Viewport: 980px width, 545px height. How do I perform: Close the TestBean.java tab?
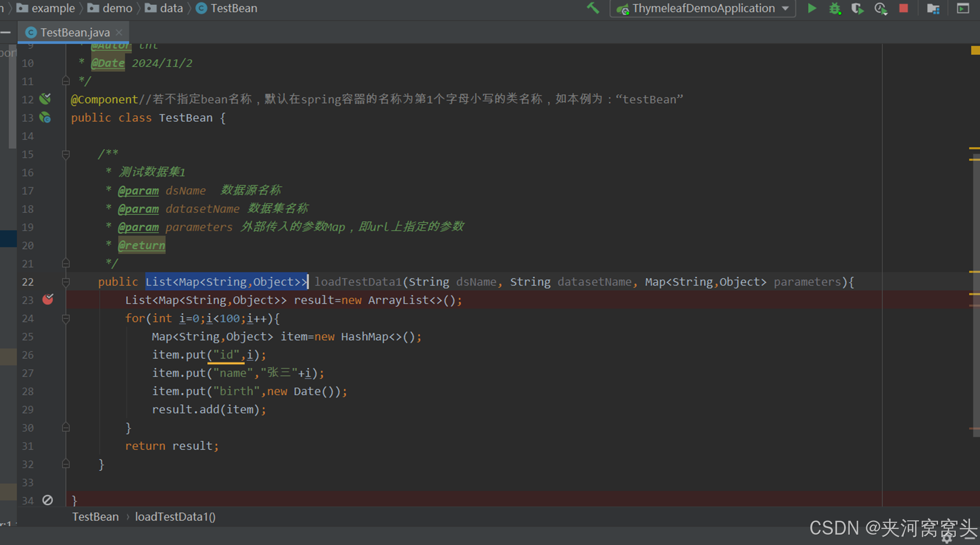pos(119,32)
